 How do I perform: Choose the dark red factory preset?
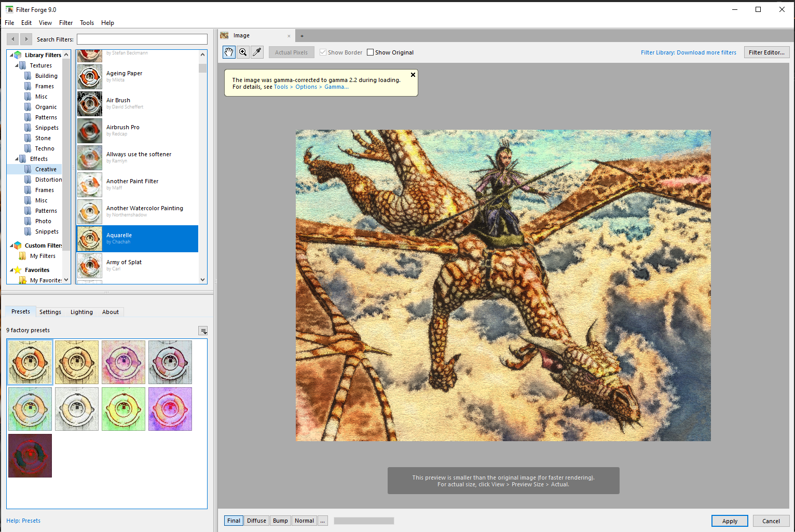(x=30, y=456)
